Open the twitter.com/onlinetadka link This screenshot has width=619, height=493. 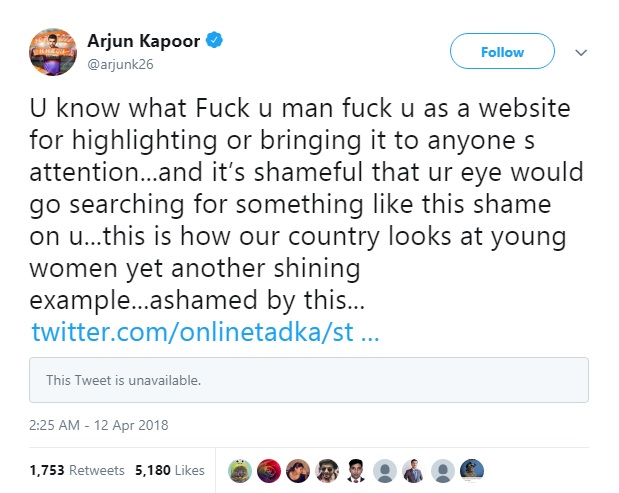click(x=204, y=331)
